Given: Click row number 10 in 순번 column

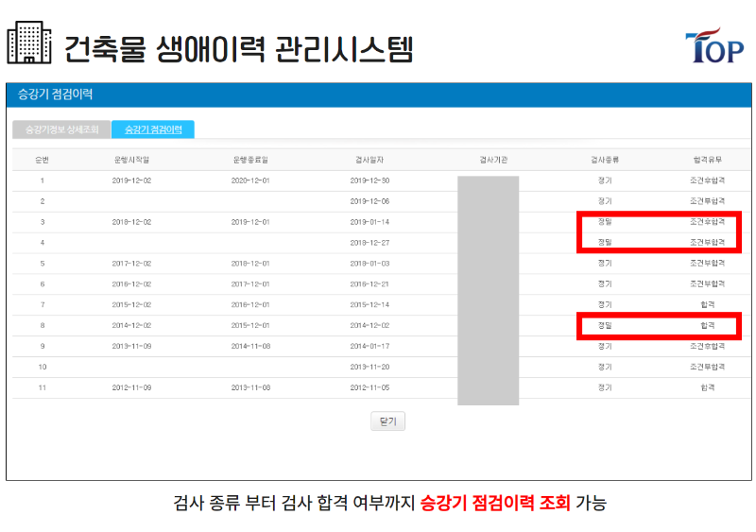Looking at the screenshot, I should (x=43, y=367).
